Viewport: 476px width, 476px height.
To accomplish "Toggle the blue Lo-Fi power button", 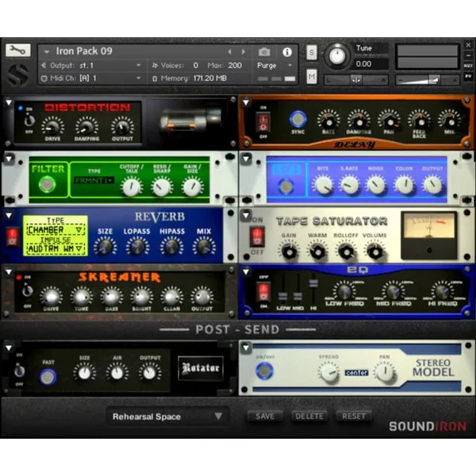I will point(286,186).
